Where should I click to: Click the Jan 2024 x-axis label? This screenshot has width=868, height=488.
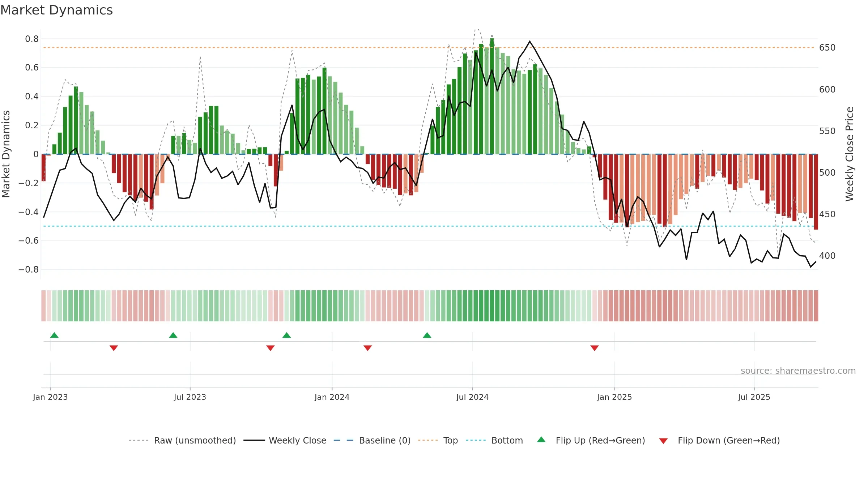[332, 397]
